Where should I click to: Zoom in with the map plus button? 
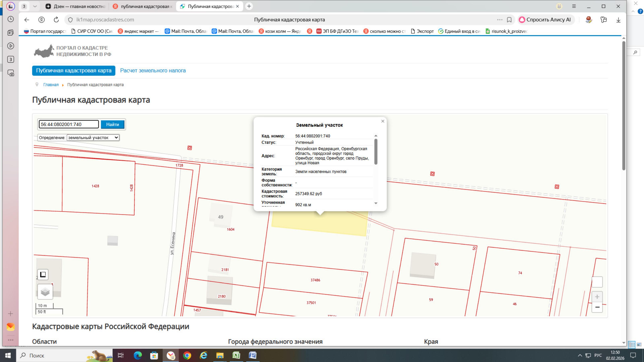pos(597,297)
